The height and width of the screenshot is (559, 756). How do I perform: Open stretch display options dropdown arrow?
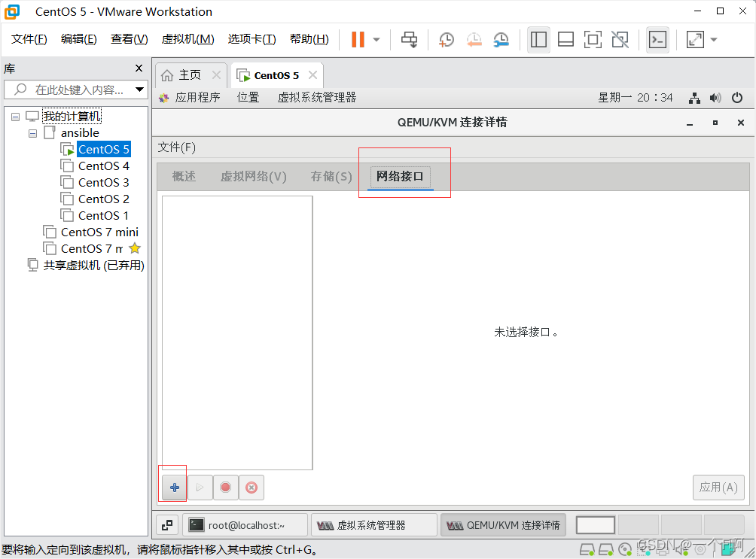[714, 40]
